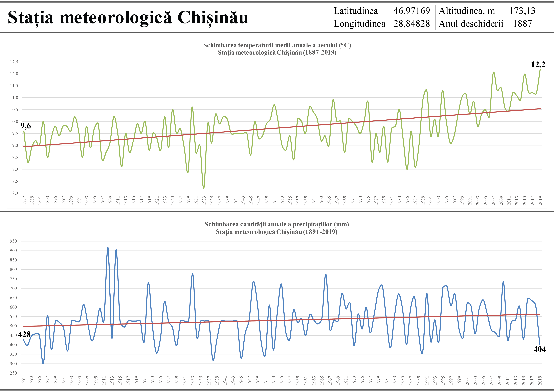This screenshot has height=392, width=554.
Task: Click the page title Stația meteorologică Chișinău
Action: 128,17
